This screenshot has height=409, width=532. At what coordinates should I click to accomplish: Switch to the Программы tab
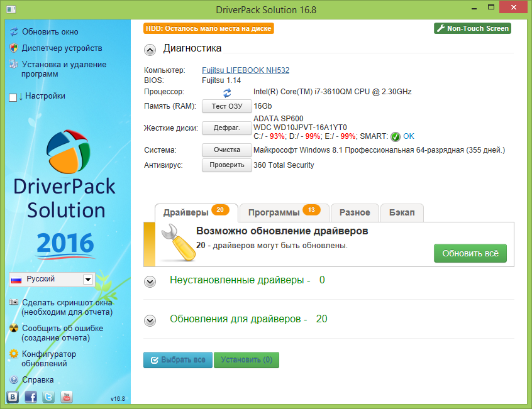coord(284,212)
